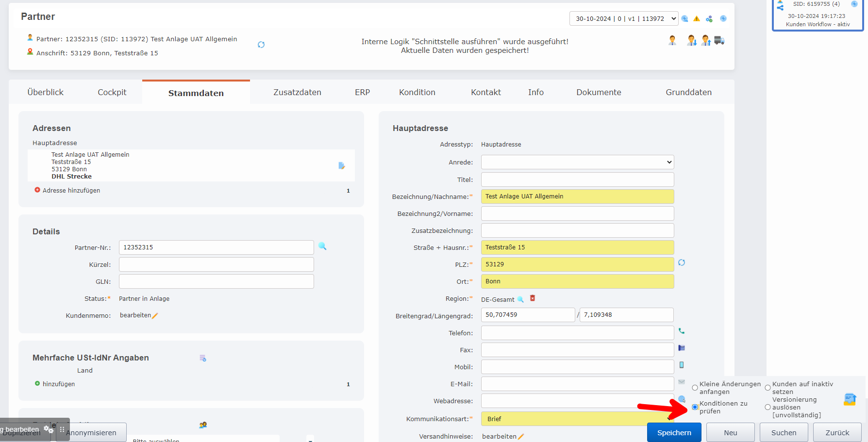Click the gears workflow icon in header
Screen dimensions: 868x442
(x=709, y=19)
